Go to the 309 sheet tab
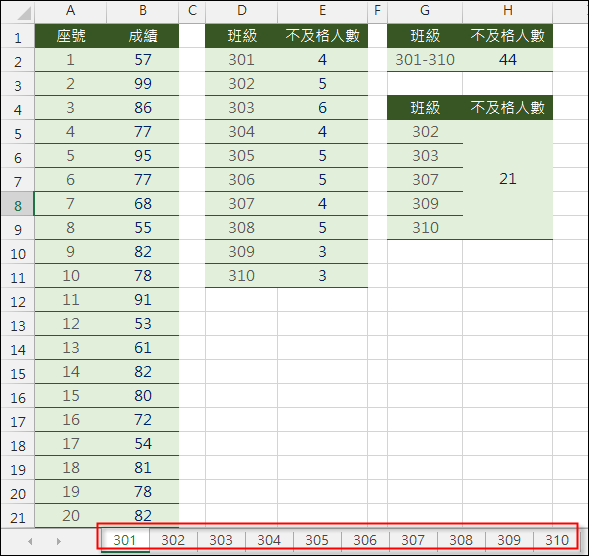Viewport: 589px width, 556px height. click(509, 540)
